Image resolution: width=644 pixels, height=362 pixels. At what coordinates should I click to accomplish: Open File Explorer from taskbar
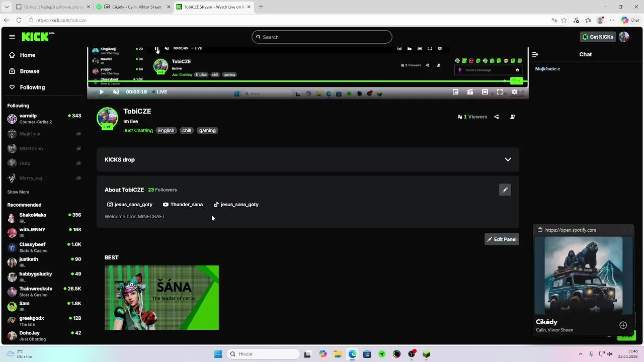click(x=338, y=354)
